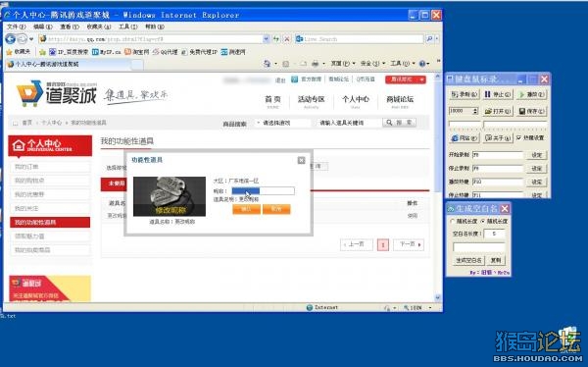Screen dimensions: 588x367
Task: Click the 官方微博 icon link
Action: pos(306,79)
